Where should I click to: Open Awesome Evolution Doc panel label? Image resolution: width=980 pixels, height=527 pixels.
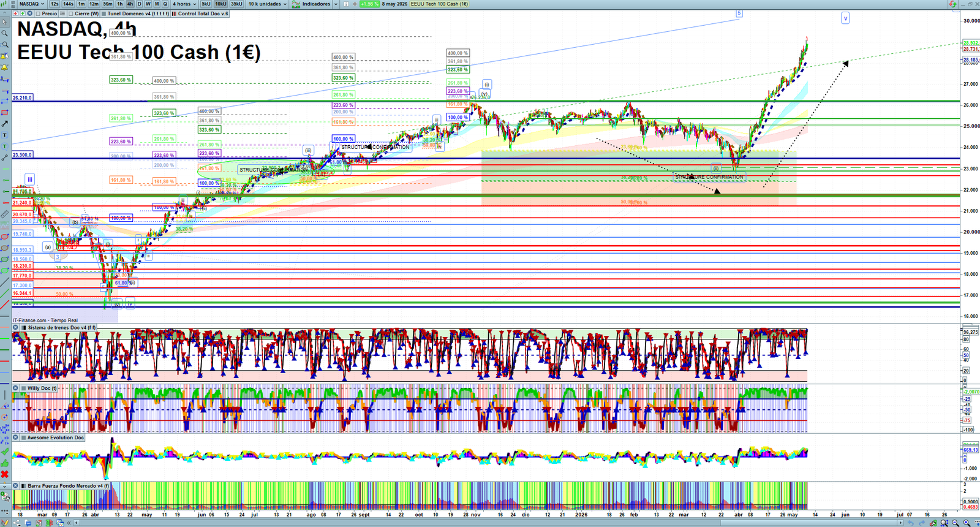click(x=55, y=438)
